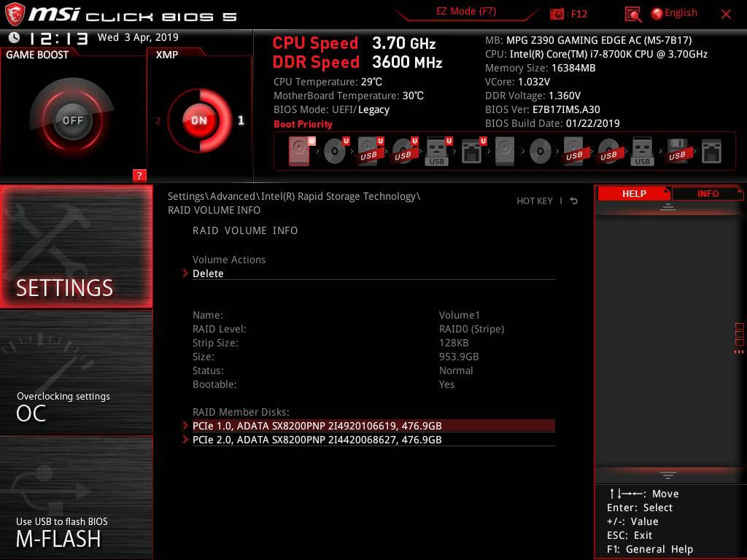The image size is (747, 560).
Task: Click the F1: General Help hint
Action: click(x=650, y=549)
